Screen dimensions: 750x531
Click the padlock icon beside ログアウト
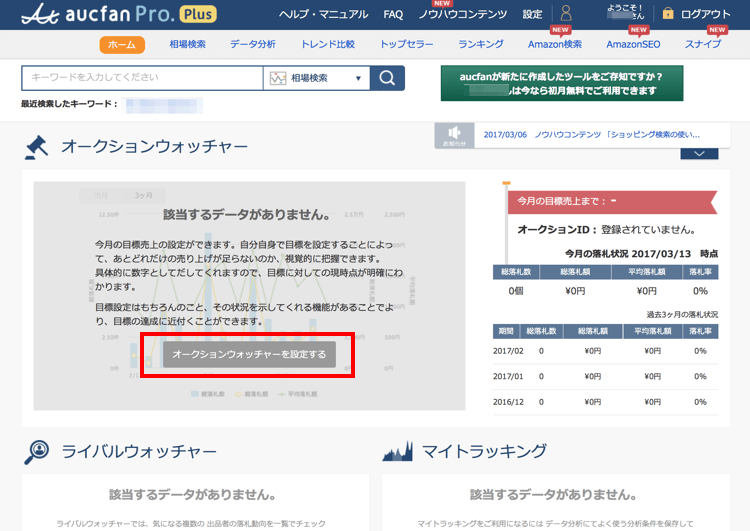pyautogui.click(x=668, y=15)
